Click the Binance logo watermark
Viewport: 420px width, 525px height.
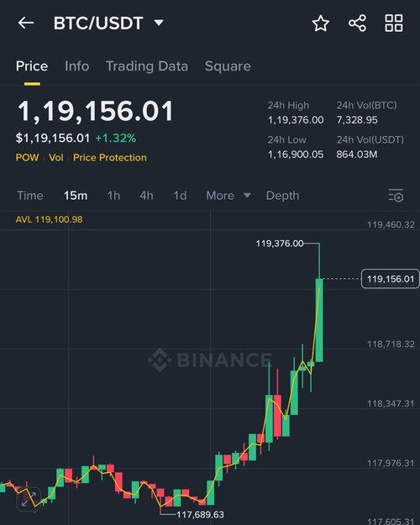click(x=210, y=360)
